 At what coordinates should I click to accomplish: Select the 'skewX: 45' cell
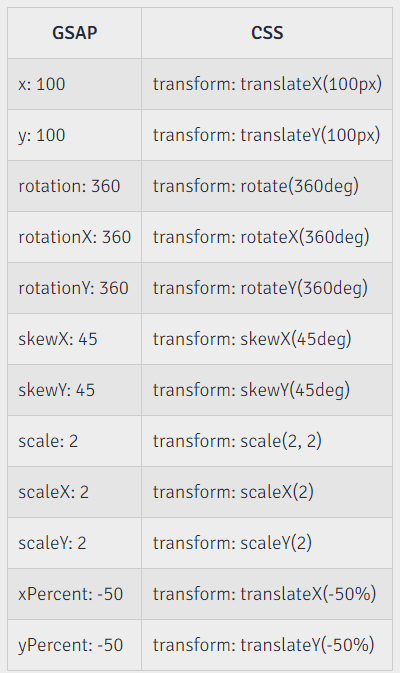75,340
